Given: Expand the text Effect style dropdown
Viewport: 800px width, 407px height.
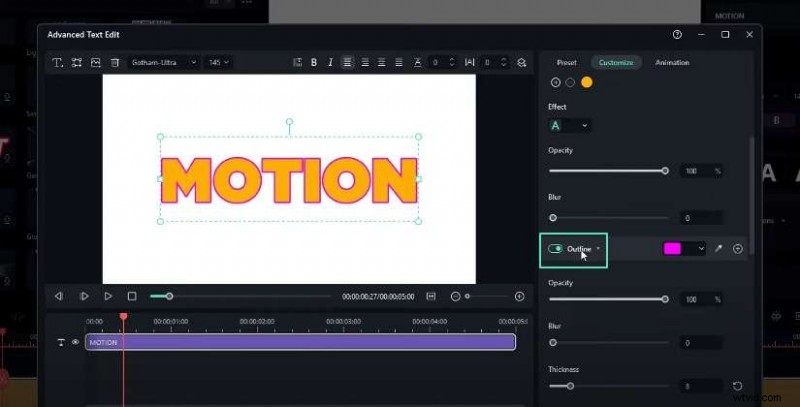Looking at the screenshot, I should [x=569, y=125].
